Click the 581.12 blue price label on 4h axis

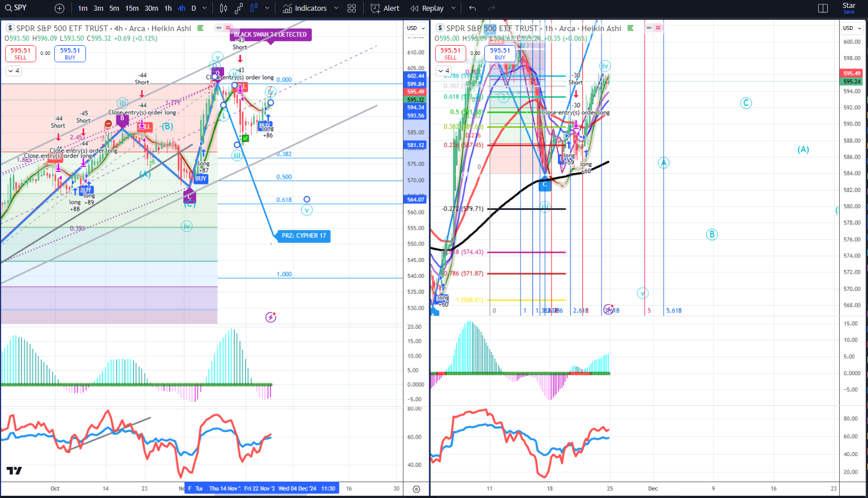pyautogui.click(x=415, y=145)
